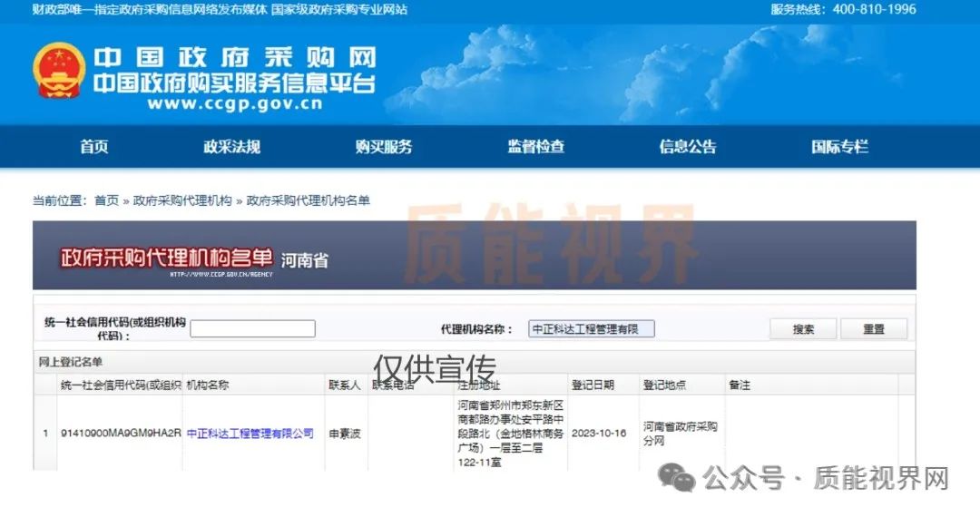980x517 pixels.
Task: Select the 河南省政府采购分网 cell
Action: point(680,434)
